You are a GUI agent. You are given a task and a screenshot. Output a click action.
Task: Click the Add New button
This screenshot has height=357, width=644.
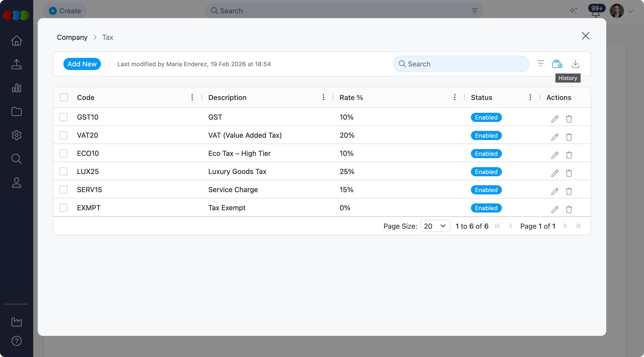82,64
